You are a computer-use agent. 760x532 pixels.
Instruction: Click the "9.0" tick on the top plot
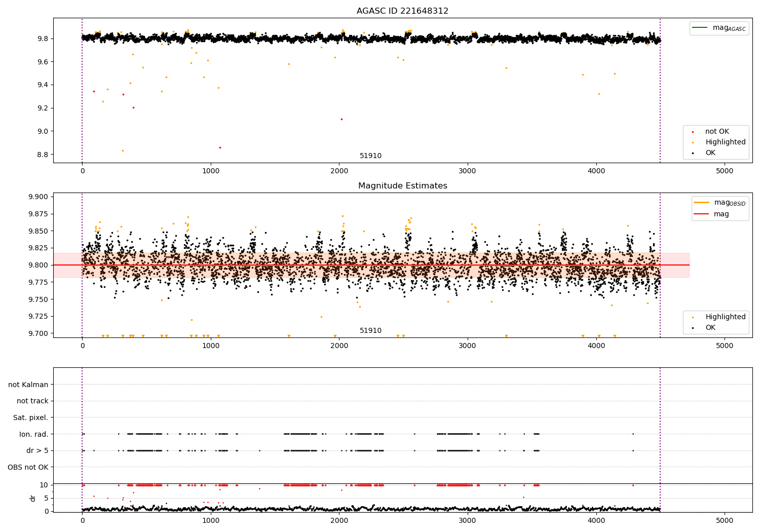click(x=43, y=131)
